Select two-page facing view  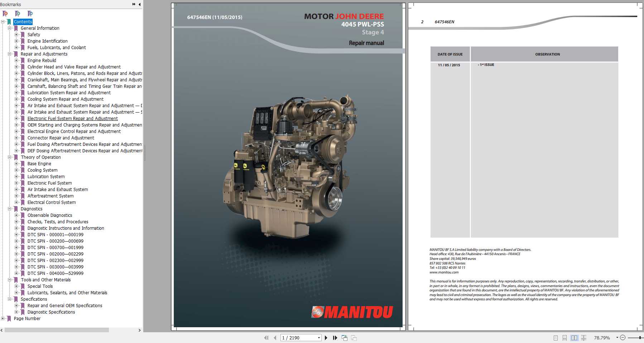click(574, 338)
